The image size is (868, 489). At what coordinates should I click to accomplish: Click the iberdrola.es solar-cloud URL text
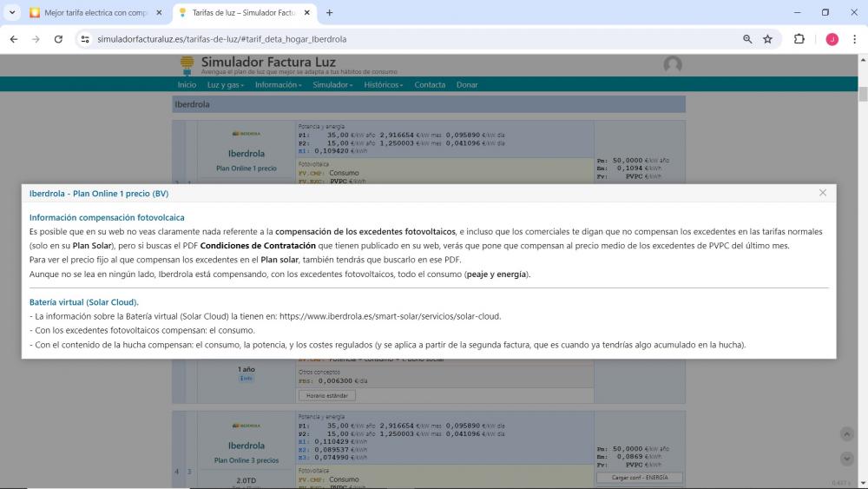tap(390, 316)
